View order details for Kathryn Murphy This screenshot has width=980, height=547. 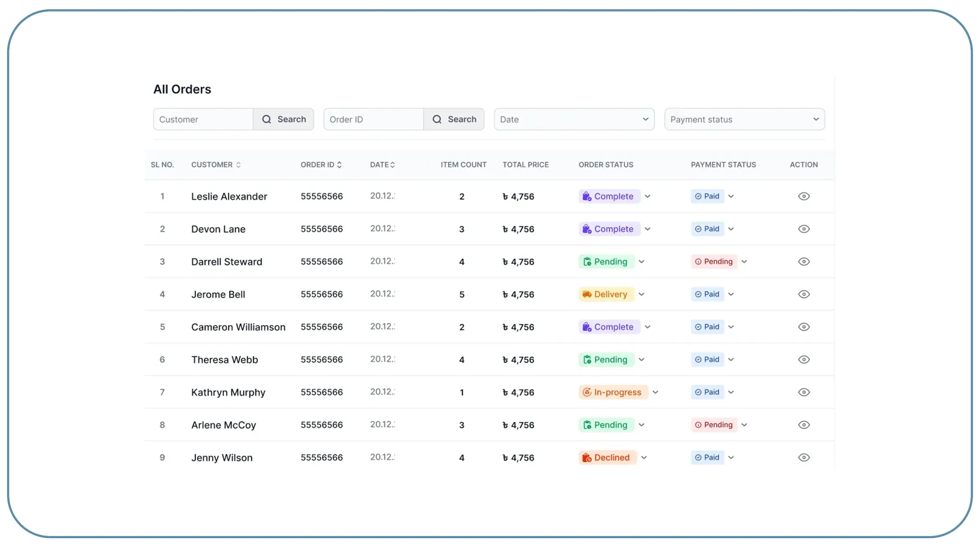(x=804, y=392)
